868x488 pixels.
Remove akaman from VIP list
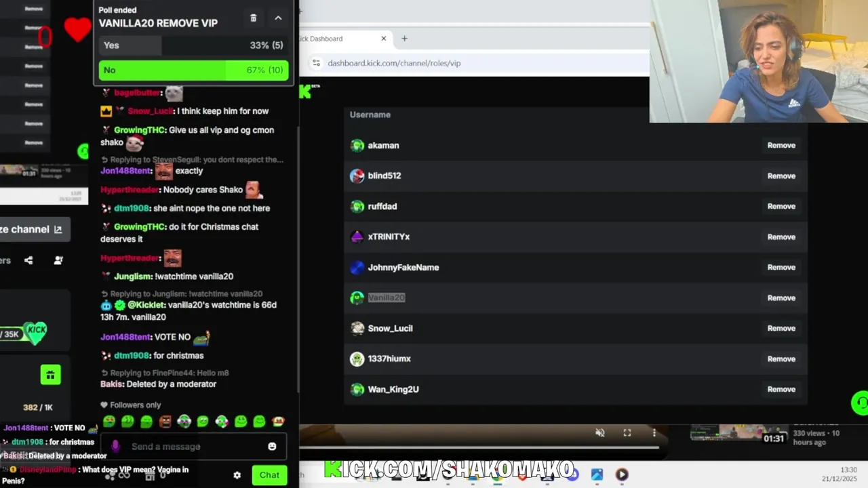click(781, 145)
